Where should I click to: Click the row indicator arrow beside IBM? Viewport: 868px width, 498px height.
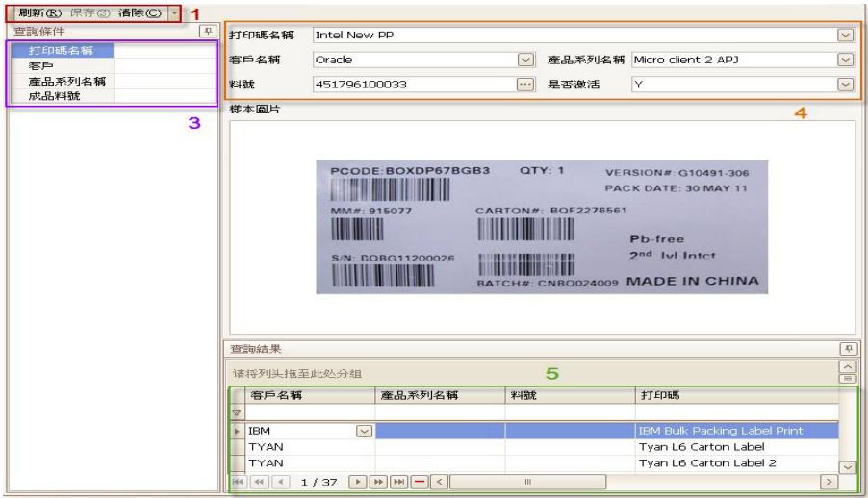pyautogui.click(x=238, y=431)
